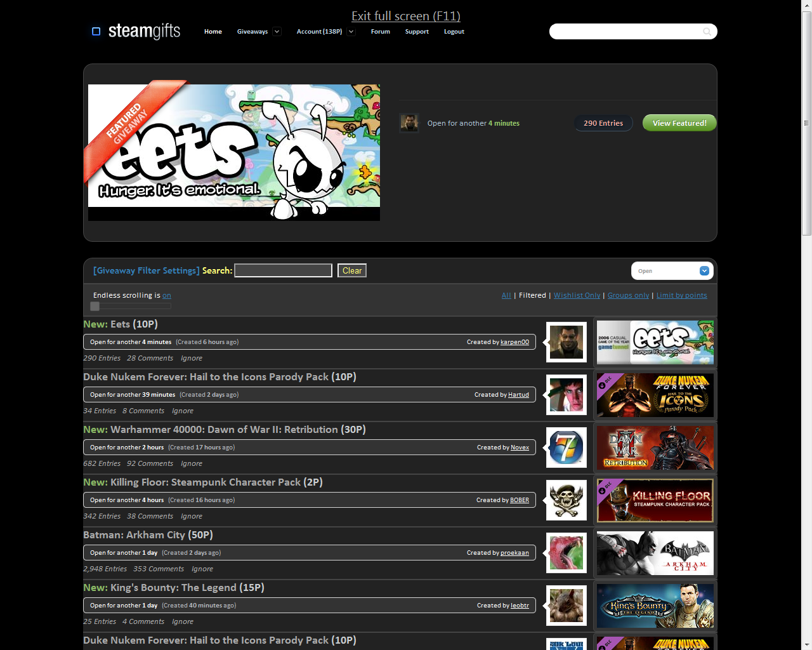Open Batman: Arkham City (50P) title
The height and width of the screenshot is (650, 812).
point(148,535)
